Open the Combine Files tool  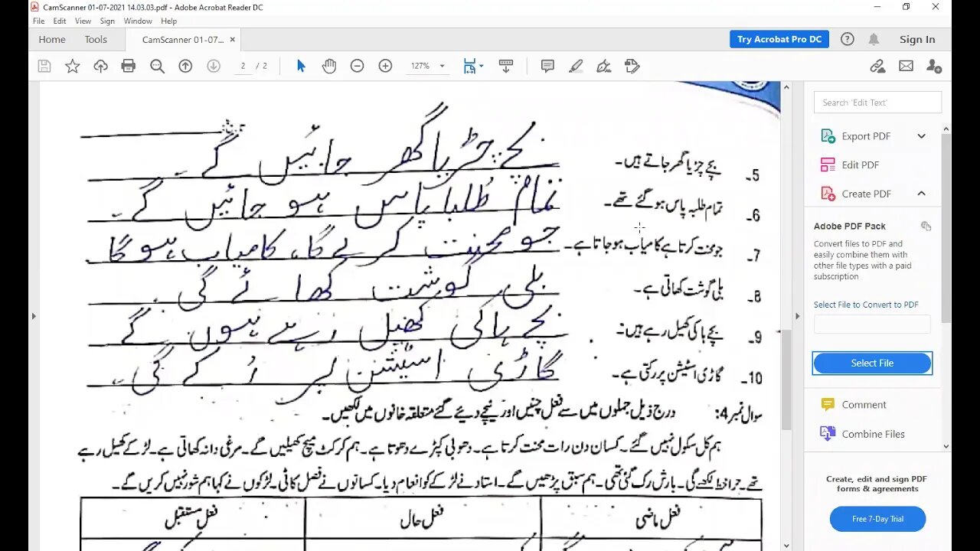(873, 434)
